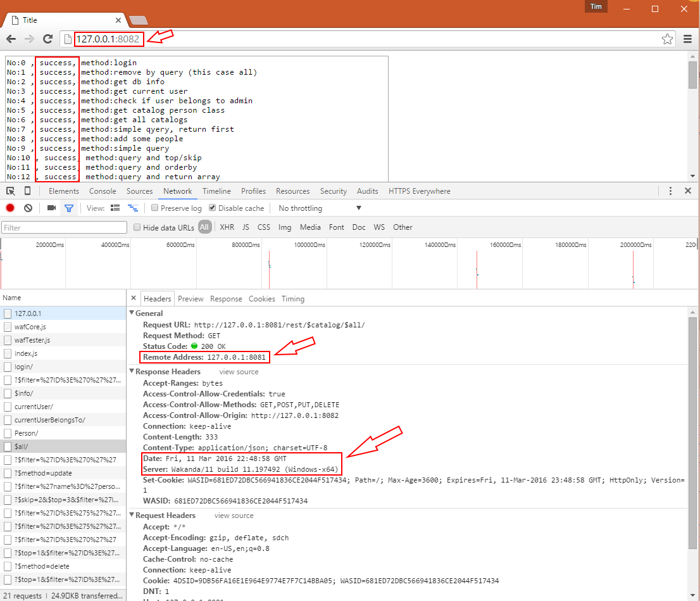
Task: Open a new browser tab
Action: point(139,20)
